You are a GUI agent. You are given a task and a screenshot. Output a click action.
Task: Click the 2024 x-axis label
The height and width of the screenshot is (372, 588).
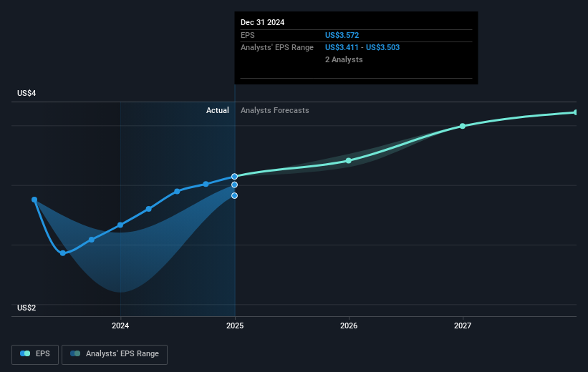coord(120,325)
